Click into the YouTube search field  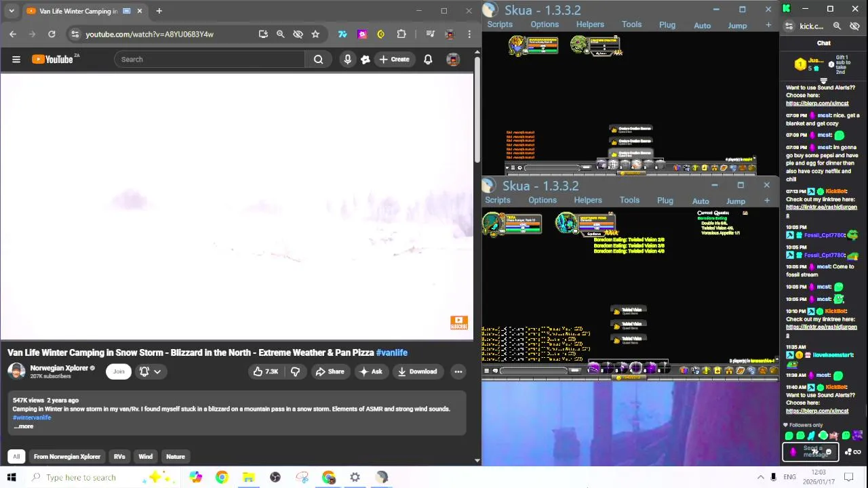(210, 60)
